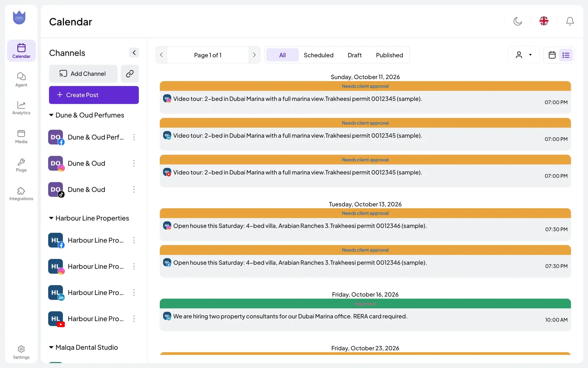Open options menu for Dune & Oud Perf... Facebook
Viewport: 588px width, 368px height.
click(134, 137)
